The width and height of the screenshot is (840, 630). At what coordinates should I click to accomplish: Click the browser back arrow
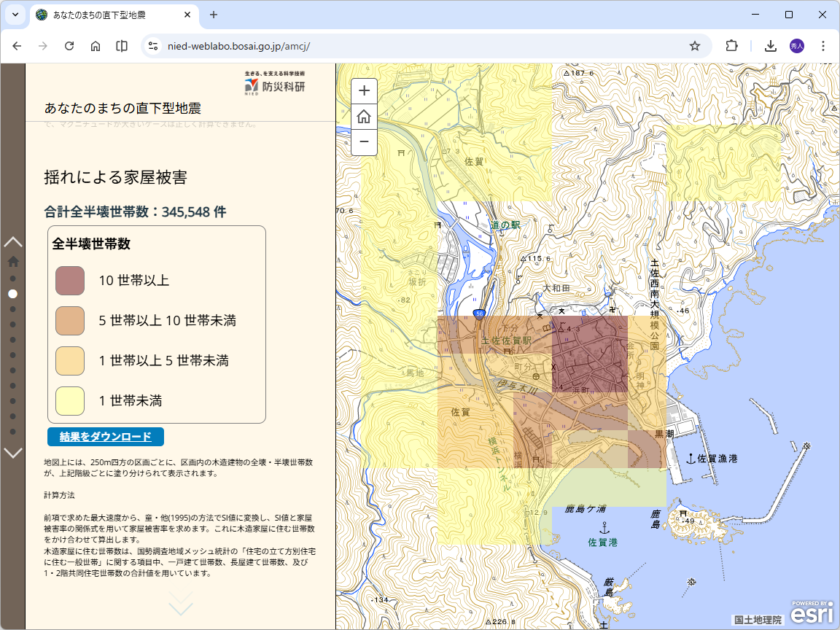click(17, 46)
